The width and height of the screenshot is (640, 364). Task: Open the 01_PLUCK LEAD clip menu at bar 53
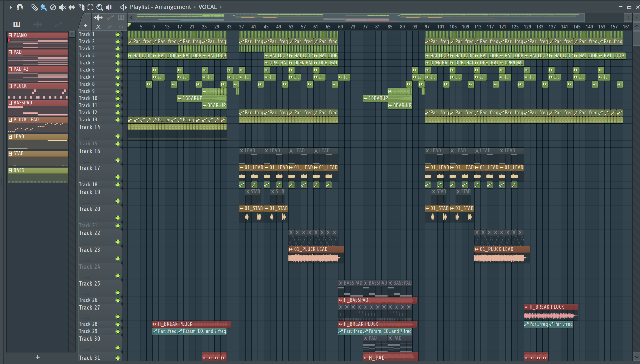pyautogui.click(x=291, y=249)
